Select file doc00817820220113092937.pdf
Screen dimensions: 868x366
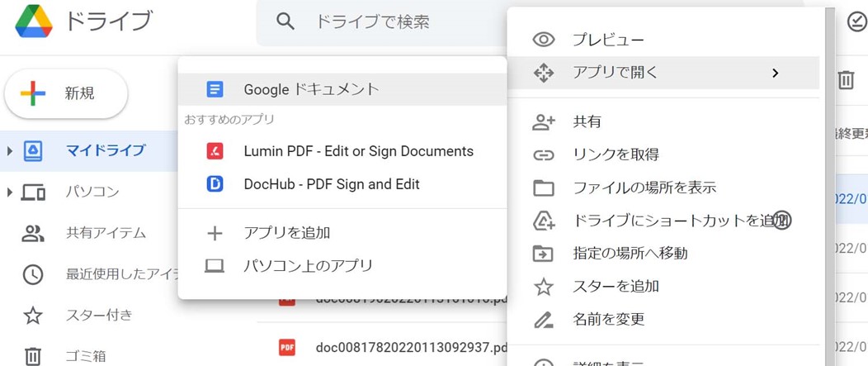[x=412, y=348]
